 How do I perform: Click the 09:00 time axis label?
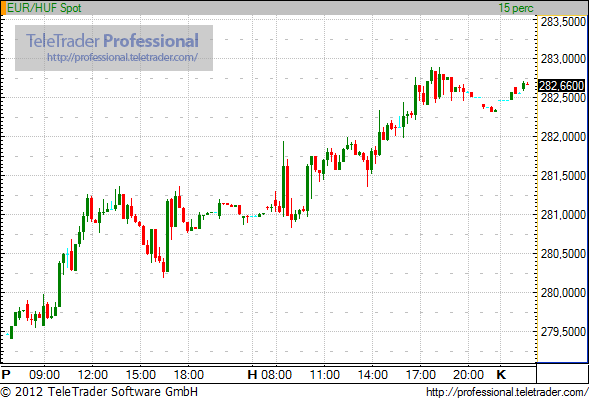44,375
